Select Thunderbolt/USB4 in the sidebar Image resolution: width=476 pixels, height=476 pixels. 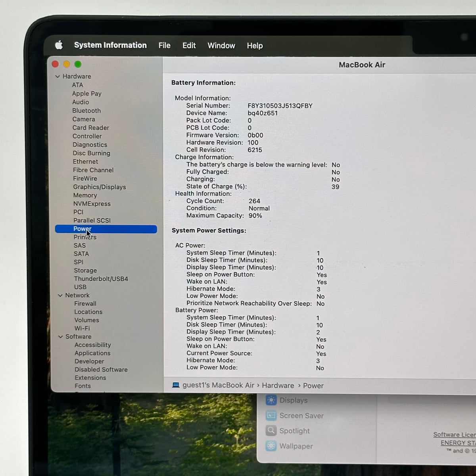pyautogui.click(x=101, y=279)
